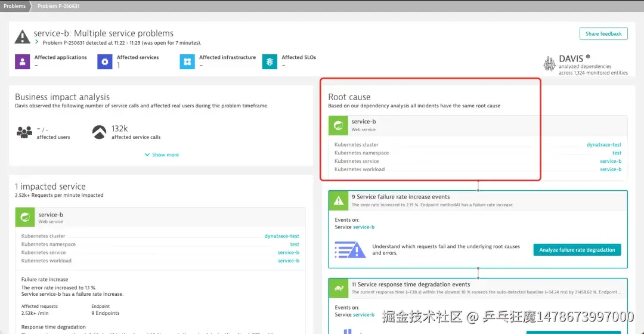The width and height of the screenshot is (644, 334).
Task: Expand problem details chevron under title
Action: pos(36,42)
